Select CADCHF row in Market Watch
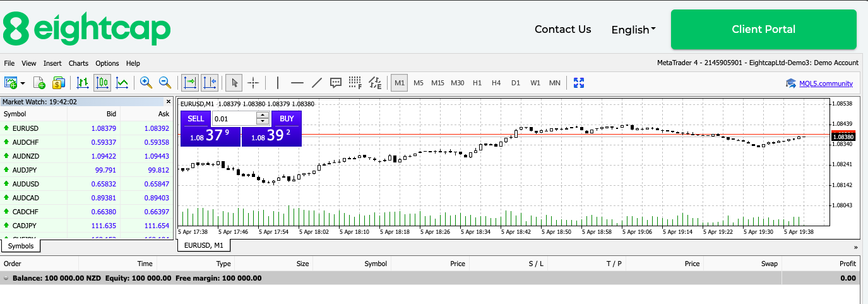868x304 pixels. tap(86, 212)
